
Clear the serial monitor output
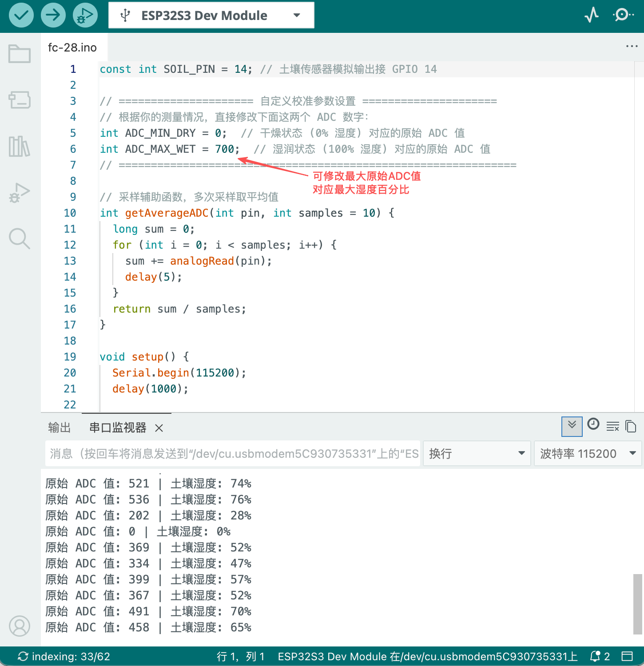(613, 426)
